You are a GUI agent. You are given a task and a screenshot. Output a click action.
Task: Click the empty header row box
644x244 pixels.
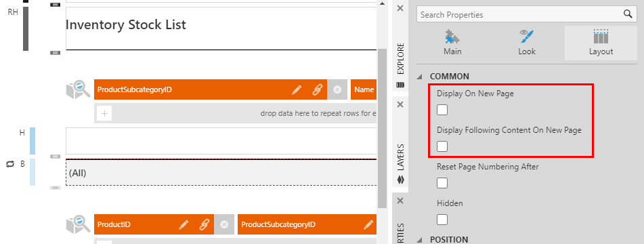click(221, 141)
